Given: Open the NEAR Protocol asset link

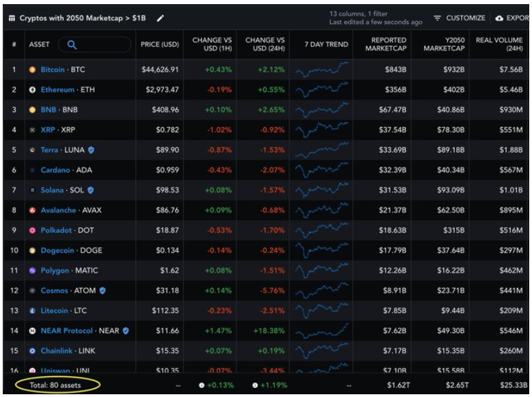Looking at the screenshot, I should [x=67, y=330].
